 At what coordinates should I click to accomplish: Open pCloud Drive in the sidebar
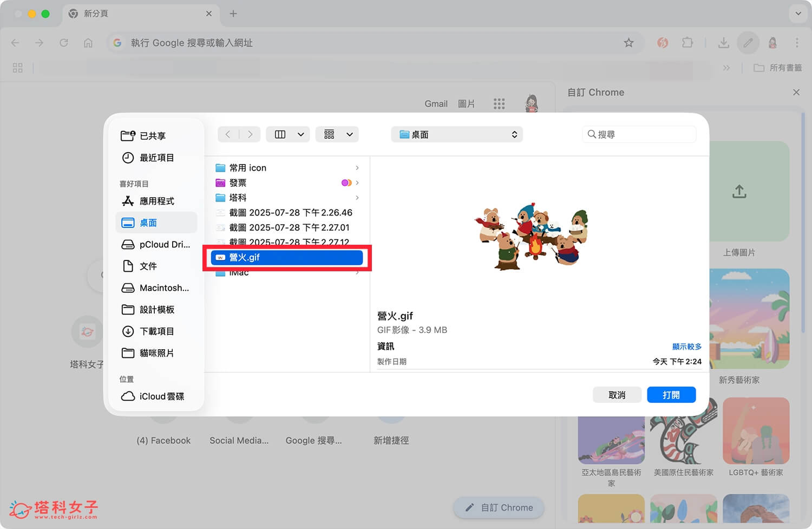pos(156,244)
